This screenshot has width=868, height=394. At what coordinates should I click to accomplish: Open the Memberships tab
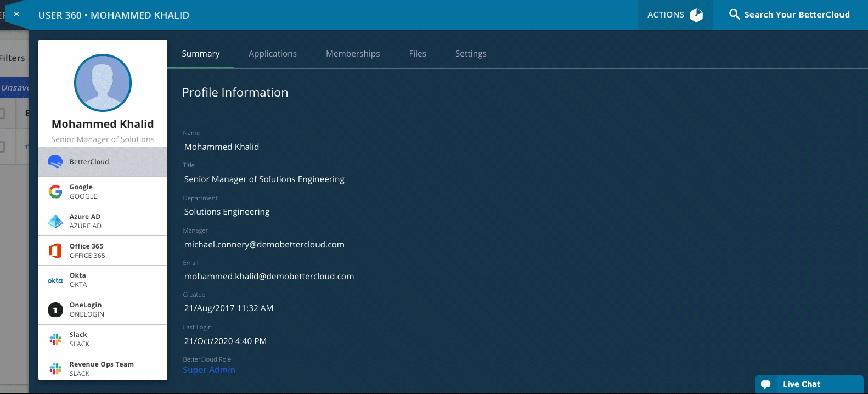click(x=353, y=54)
